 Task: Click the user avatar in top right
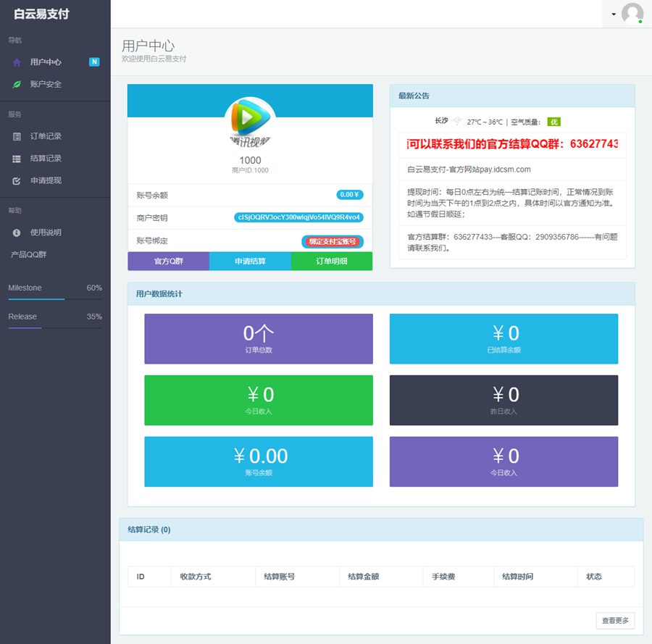pyautogui.click(x=632, y=13)
